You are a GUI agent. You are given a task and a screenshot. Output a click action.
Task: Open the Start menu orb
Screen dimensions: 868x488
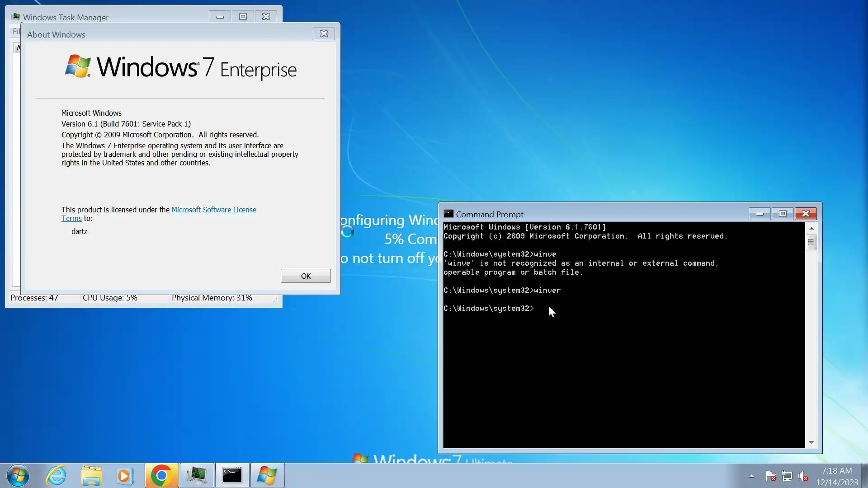(18, 475)
